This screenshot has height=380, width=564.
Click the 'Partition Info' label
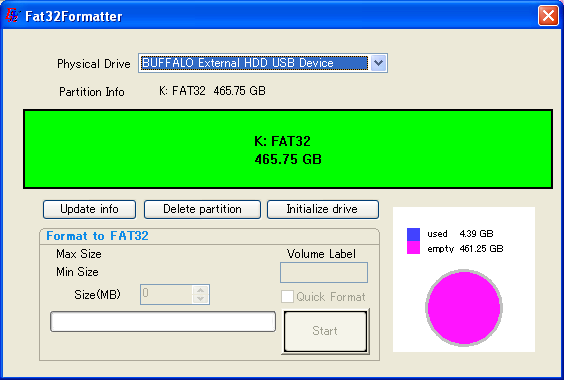click(x=92, y=92)
